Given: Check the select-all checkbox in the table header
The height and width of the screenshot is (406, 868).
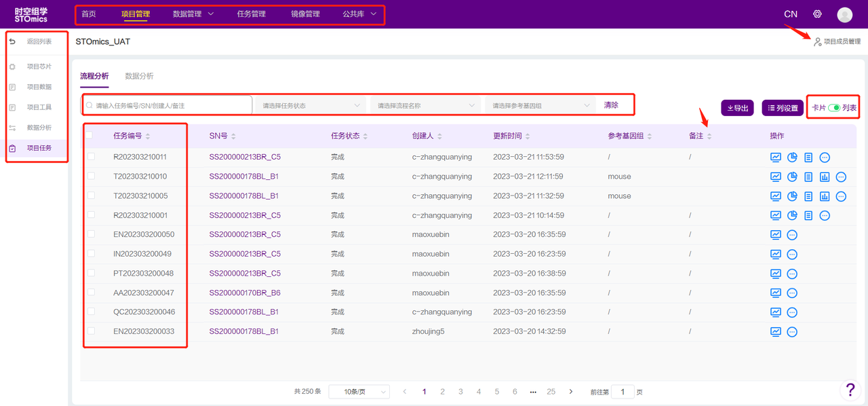Looking at the screenshot, I should [90, 136].
